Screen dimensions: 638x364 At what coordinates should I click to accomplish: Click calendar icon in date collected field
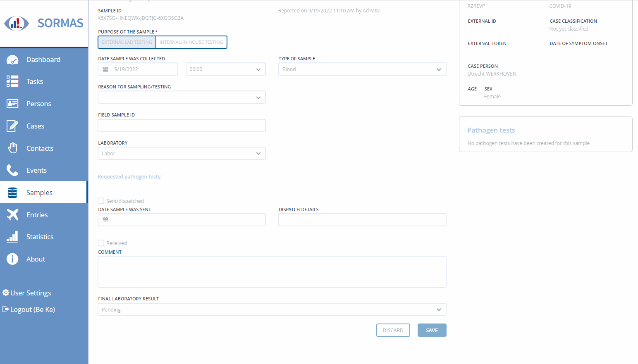tap(105, 69)
